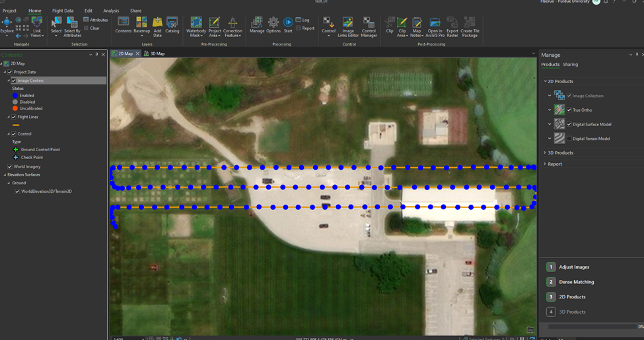Click the processing progress bar

591,326
